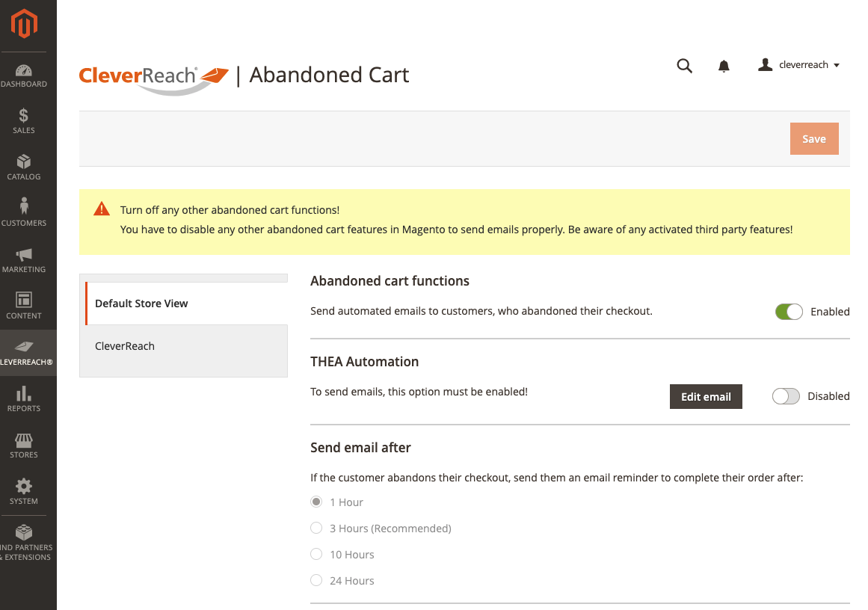Click the Save button

(813, 139)
